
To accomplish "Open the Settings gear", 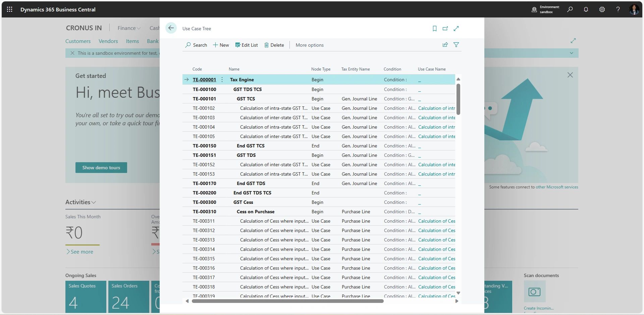I will tap(602, 9).
